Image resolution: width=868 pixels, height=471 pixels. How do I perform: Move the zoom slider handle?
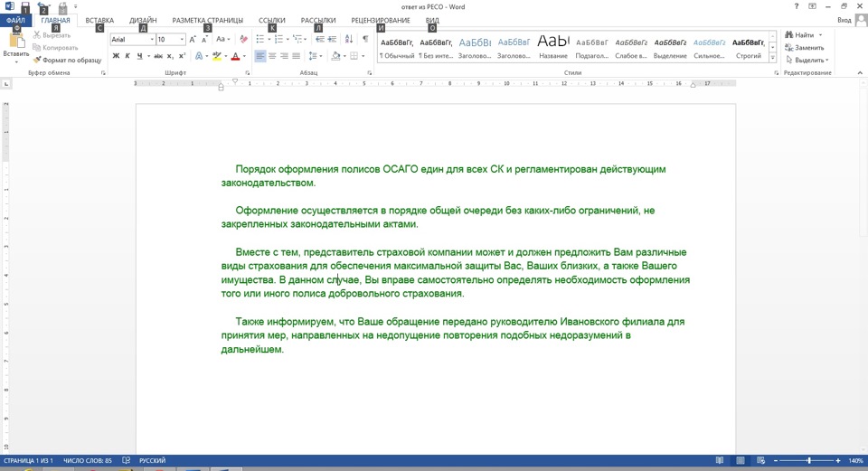[808, 460]
